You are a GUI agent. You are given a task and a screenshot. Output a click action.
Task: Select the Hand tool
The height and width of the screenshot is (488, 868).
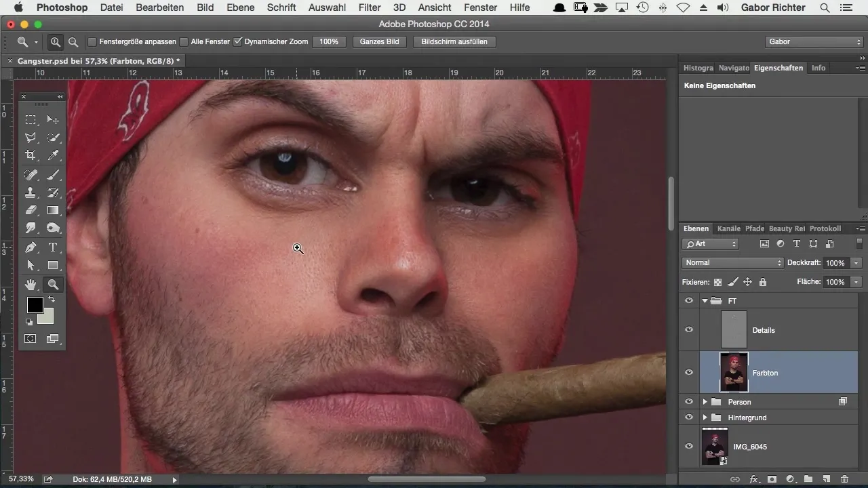click(x=31, y=285)
